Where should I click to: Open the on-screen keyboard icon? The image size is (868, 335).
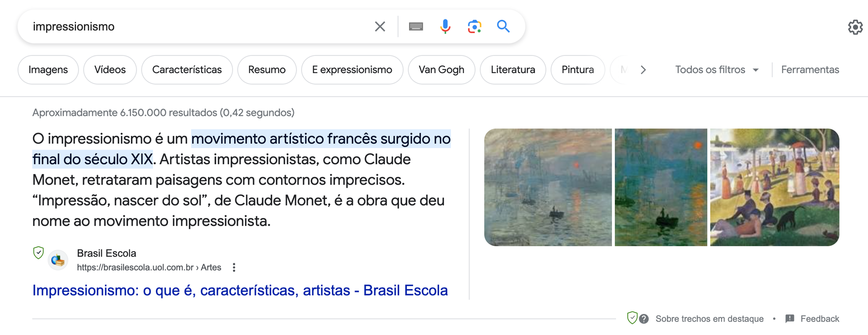pos(416,26)
